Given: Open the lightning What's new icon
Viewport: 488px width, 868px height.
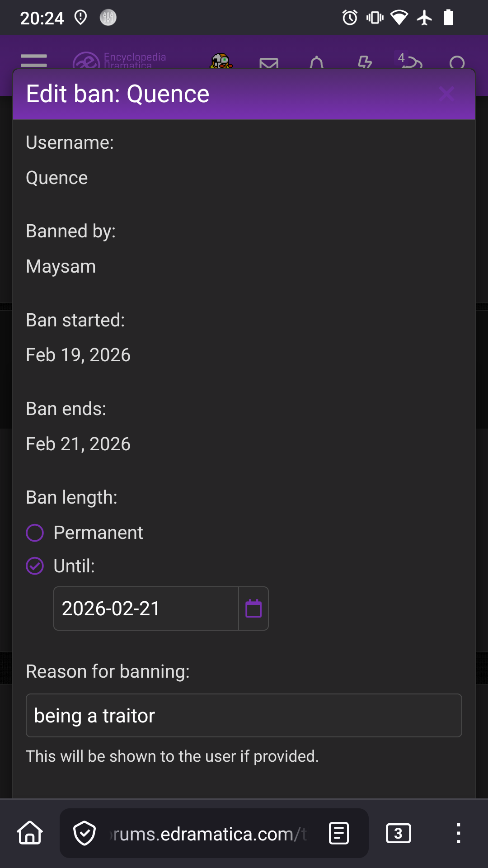Looking at the screenshot, I should pos(365,62).
